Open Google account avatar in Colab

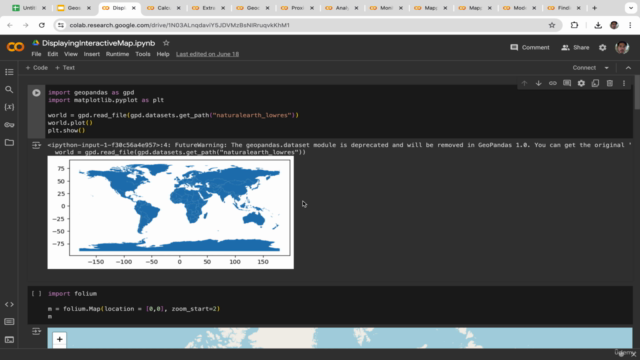tap(622, 47)
